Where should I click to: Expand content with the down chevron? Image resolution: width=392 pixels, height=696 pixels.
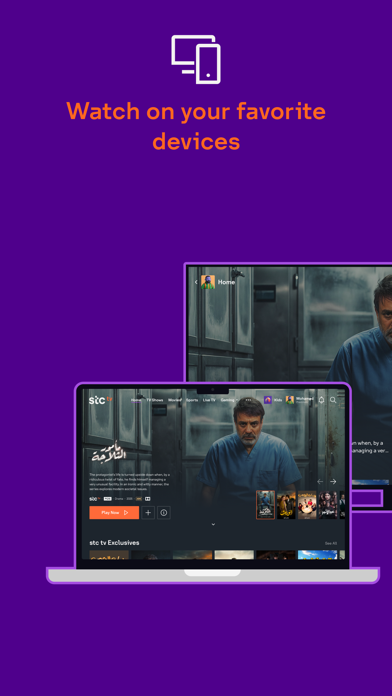213,524
